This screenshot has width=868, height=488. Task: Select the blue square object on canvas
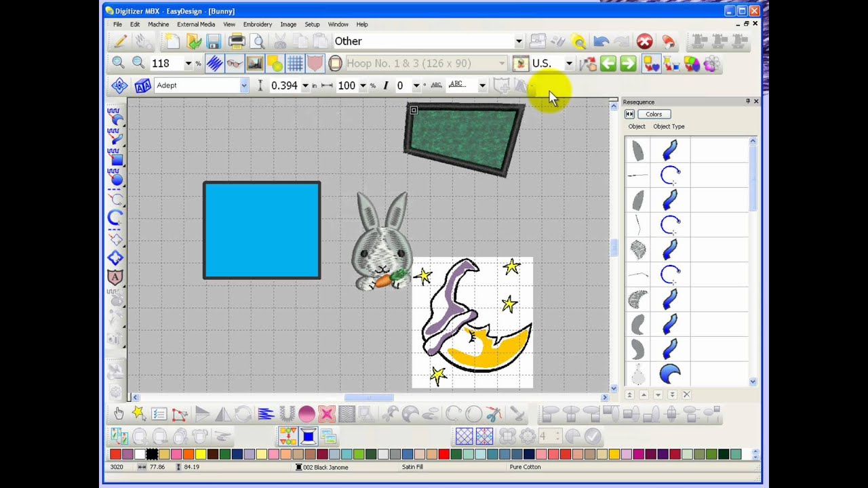[262, 230]
